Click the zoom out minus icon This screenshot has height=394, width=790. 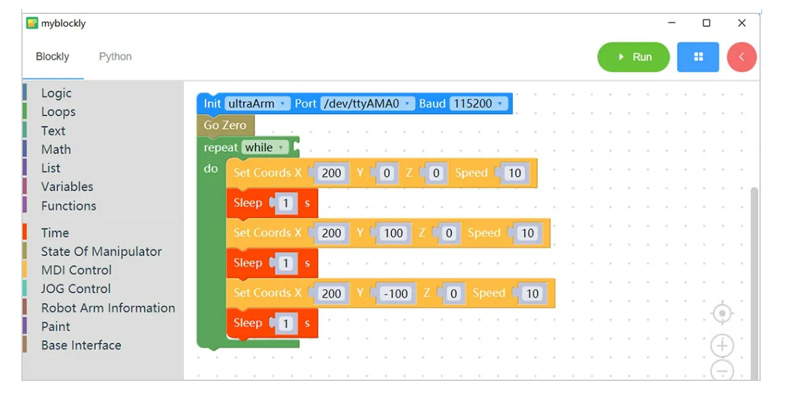coord(722,371)
